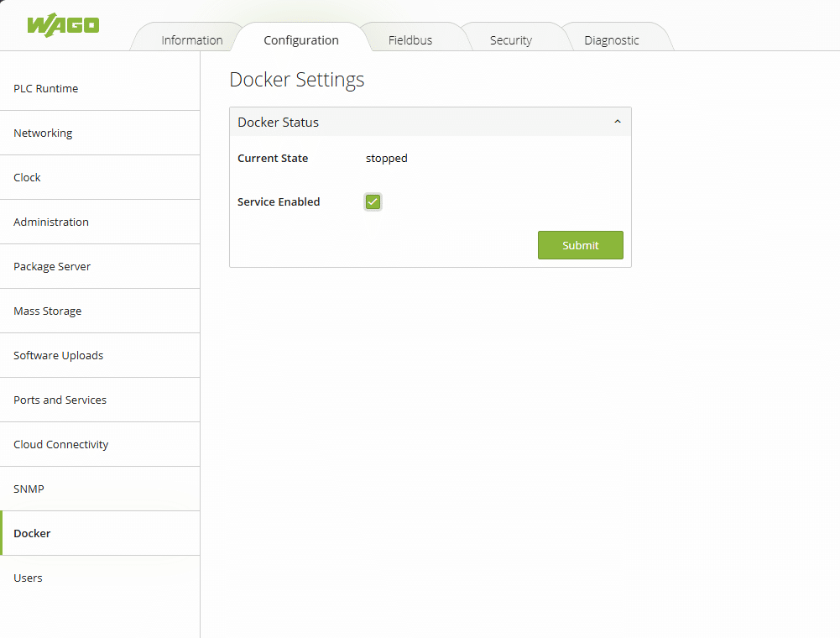Select Docker in the sidebar
This screenshot has width=840, height=638.
click(100, 533)
